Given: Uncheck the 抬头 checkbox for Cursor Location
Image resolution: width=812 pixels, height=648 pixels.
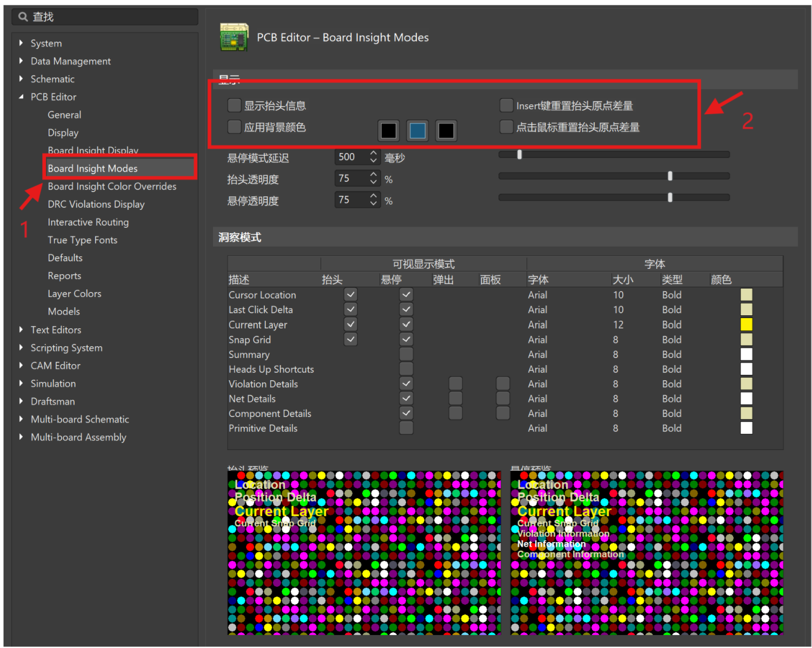Looking at the screenshot, I should [350, 294].
